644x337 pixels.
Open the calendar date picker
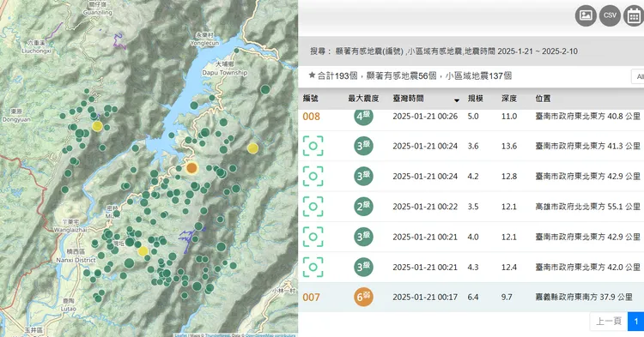[634, 15]
